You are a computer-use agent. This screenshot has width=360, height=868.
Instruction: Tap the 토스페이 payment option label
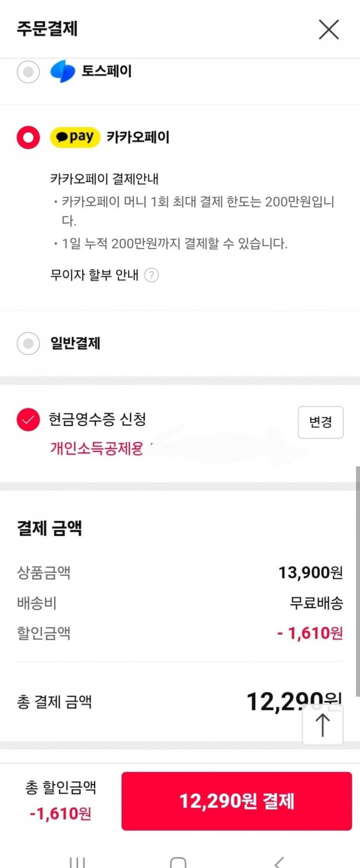click(107, 71)
